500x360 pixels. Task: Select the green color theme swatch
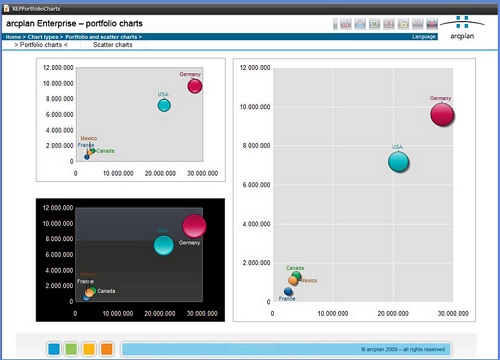(71, 349)
